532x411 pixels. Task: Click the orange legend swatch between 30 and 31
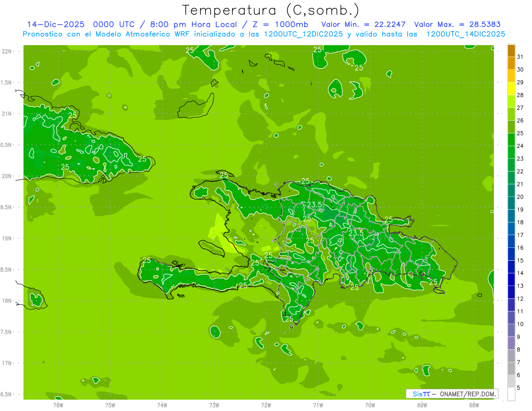511,63
